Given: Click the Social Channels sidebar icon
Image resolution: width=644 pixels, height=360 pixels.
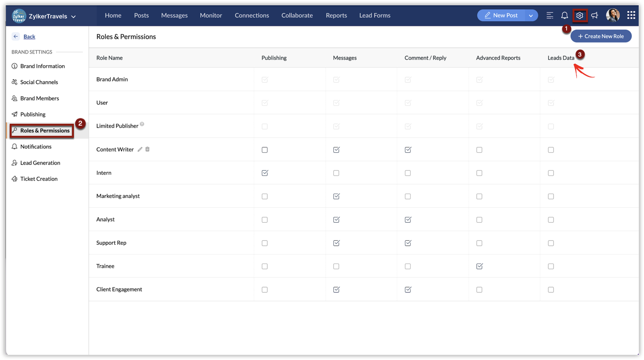Looking at the screenshot, I should [14, 82].
